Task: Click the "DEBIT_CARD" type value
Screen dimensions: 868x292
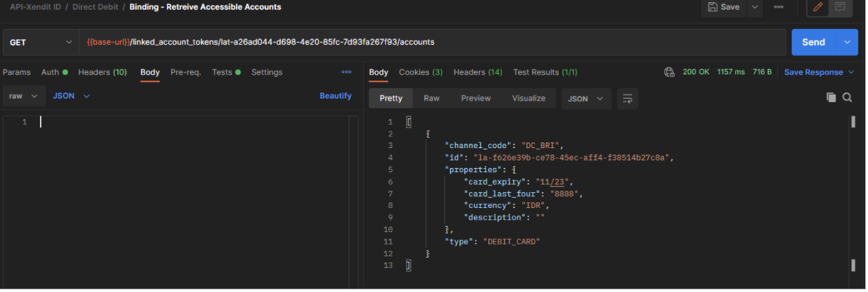Action: click(x=512, y=242)
